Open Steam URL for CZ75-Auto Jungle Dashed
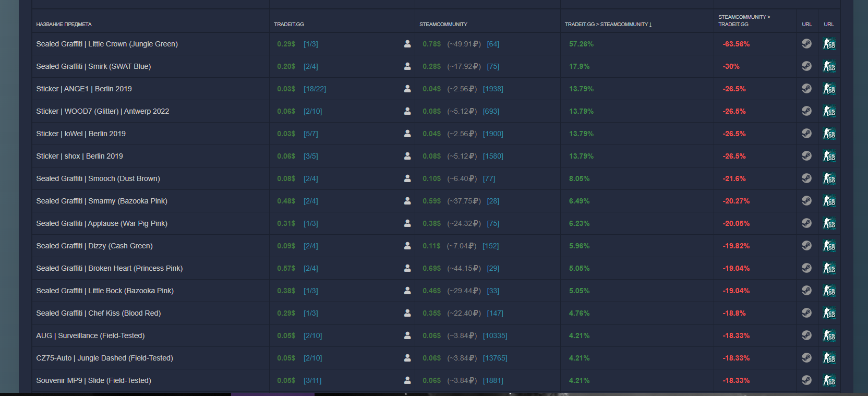The image size is (868, 396). [x=806, y=358]
